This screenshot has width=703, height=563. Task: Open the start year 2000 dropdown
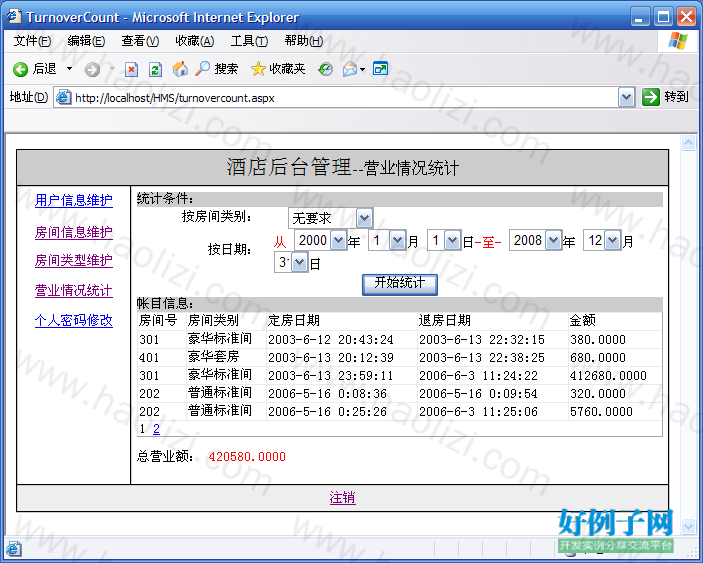338,241
